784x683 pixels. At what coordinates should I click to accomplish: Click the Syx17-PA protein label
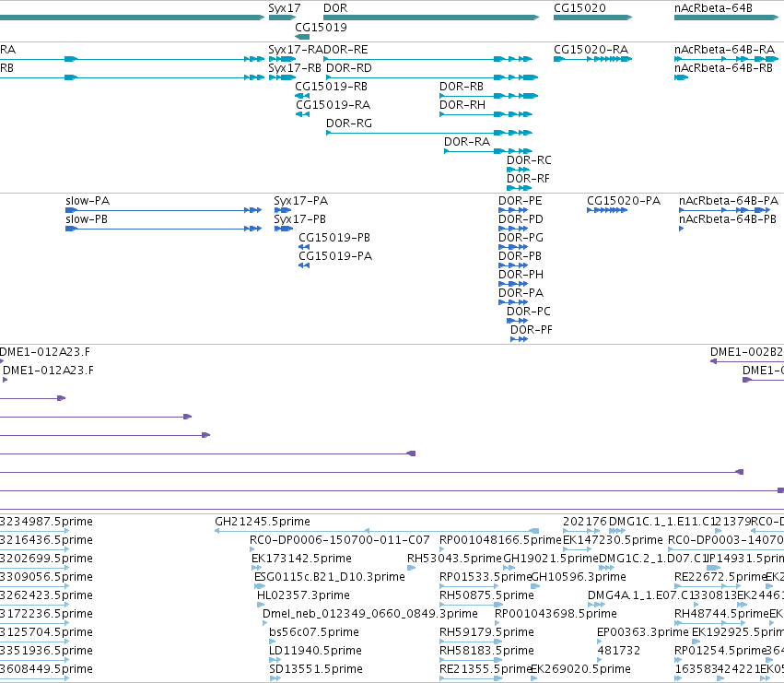[x=301, y=201]
